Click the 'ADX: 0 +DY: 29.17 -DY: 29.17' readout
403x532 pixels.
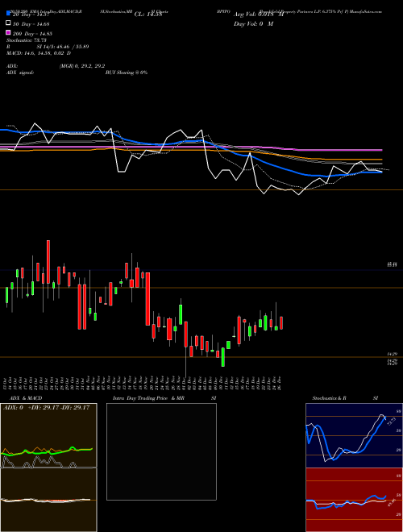click(x=46, y=407)
